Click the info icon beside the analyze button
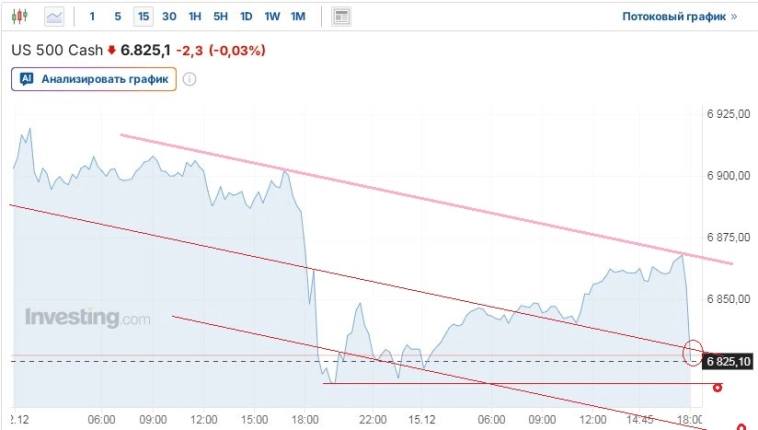The height and width of the screenshot is (430, 758). [189, 79]
